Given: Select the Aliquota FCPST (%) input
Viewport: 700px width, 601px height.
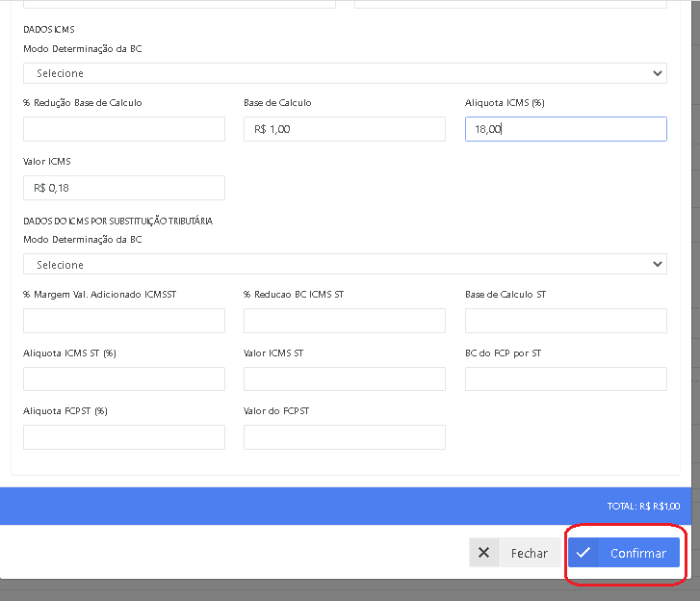Looking at the screenshot, I should click(x=123, y=437).
